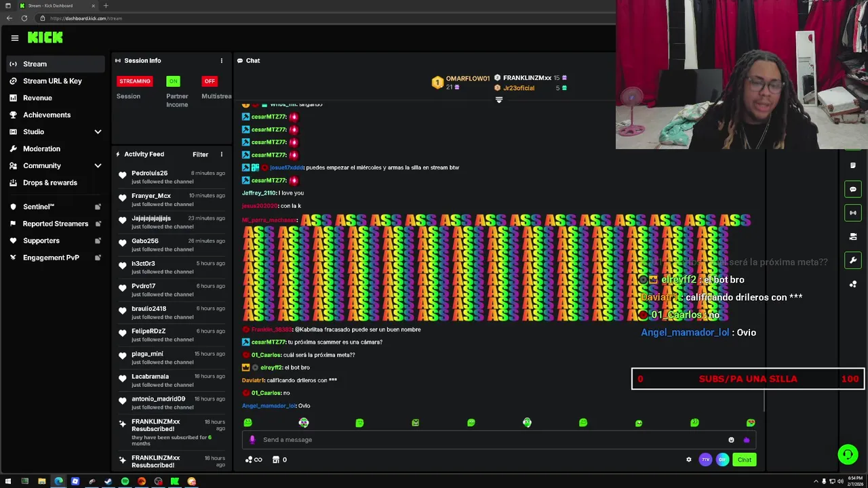Click the purple gift icon in message box
The height and width of the screenshot is (488, 868).
[x=747, y=440]
